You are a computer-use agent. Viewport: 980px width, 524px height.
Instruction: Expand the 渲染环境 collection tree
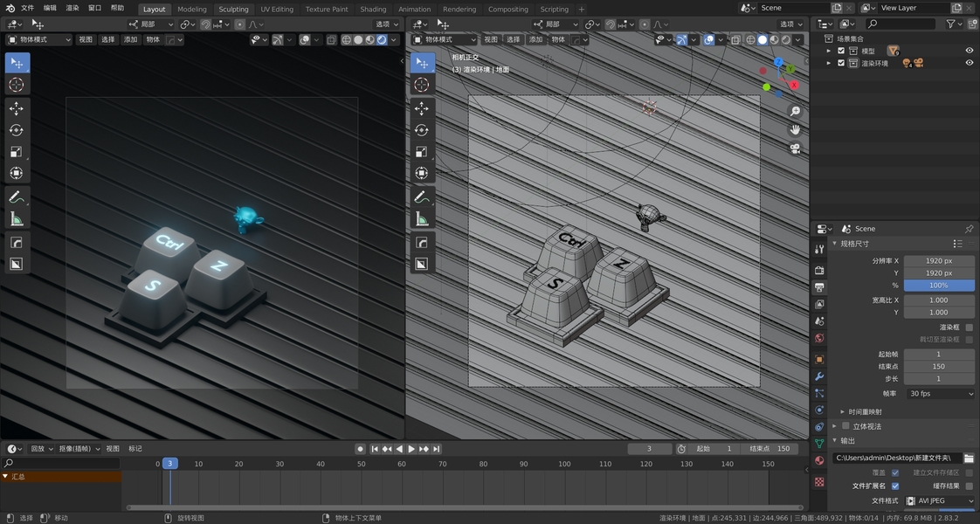point(829,63)
